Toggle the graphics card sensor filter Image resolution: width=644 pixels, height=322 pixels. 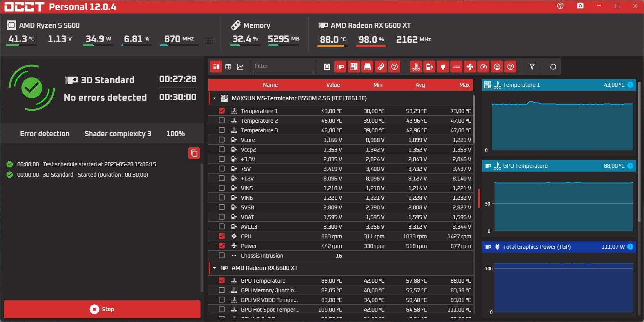pyautogui.click(x=341, y=67)
